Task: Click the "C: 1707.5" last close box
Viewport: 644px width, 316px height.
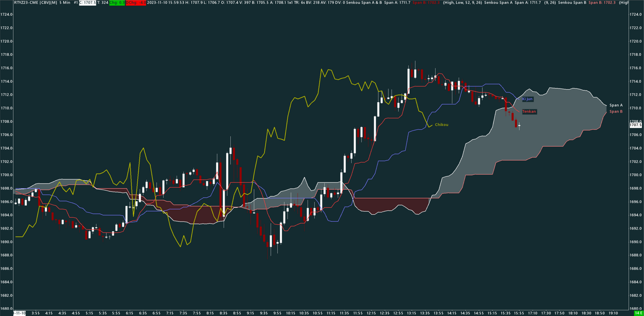Action: 88,3
